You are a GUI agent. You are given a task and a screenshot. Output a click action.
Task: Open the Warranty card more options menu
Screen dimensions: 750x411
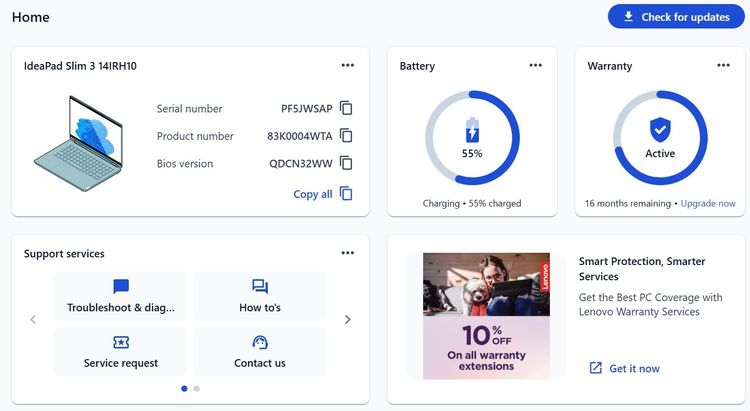(724, 65)
